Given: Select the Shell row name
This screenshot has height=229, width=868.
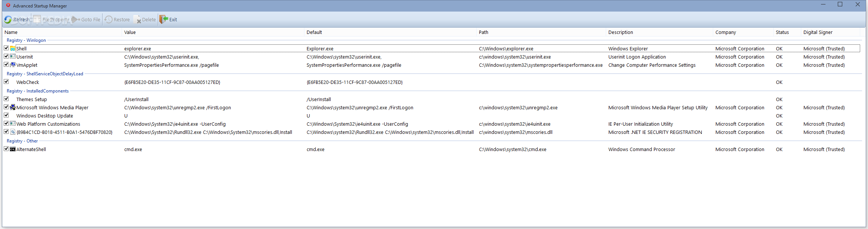Looking at the screenshot, I should point(21,49).
